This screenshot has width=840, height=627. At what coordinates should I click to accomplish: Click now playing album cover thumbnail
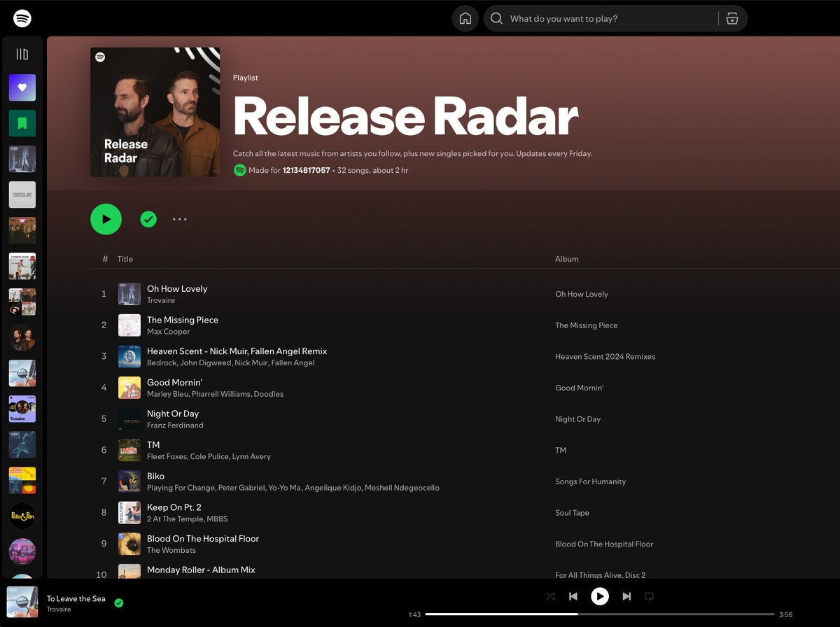(x=22, y=602)
